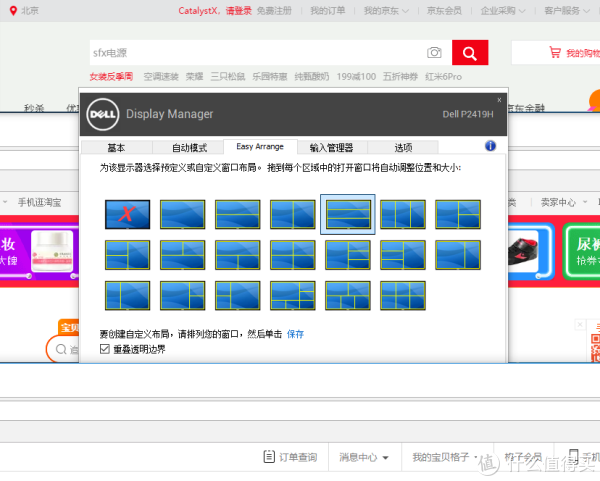Click the camera image-search icon in JD search bar

[x=434, y=52]
